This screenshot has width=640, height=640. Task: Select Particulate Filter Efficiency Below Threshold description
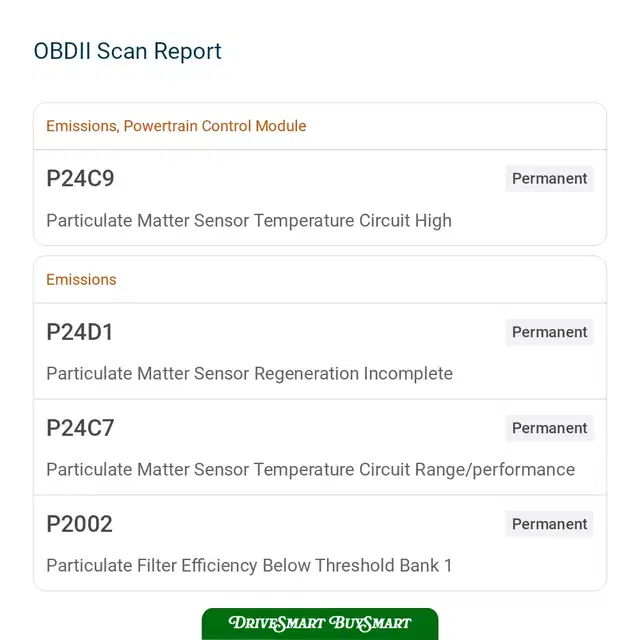pos(249,566)
